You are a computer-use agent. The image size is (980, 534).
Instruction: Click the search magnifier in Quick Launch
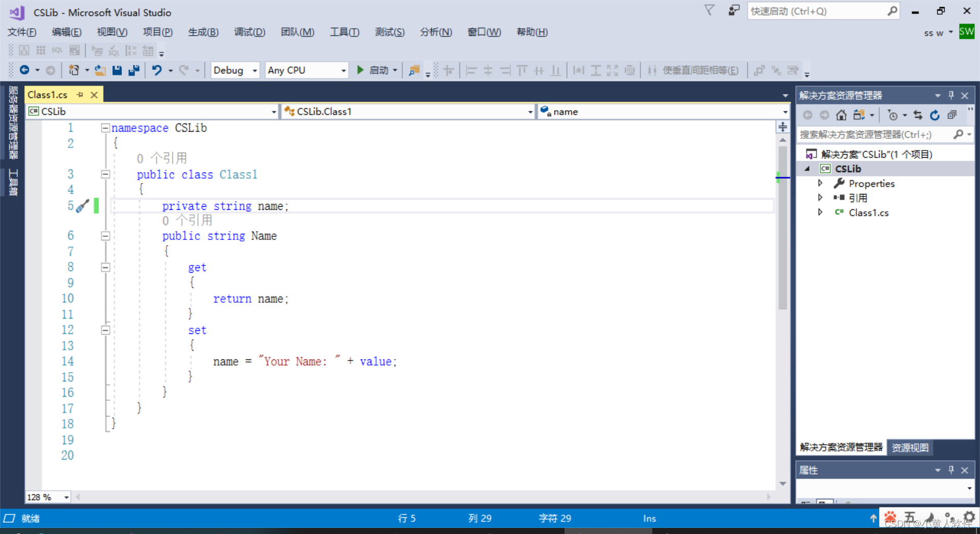(892, 11)
